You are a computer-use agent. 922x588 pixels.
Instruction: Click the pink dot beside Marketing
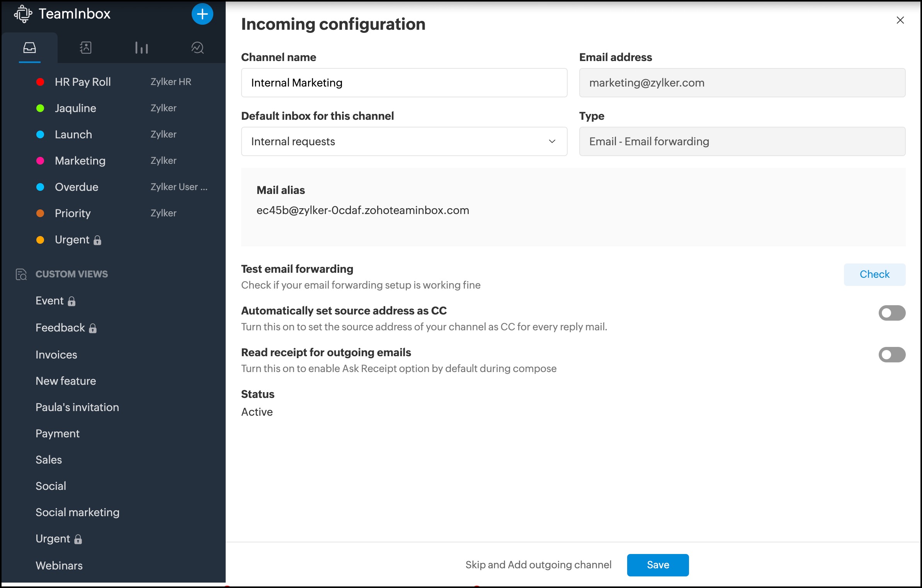[41, 160]
